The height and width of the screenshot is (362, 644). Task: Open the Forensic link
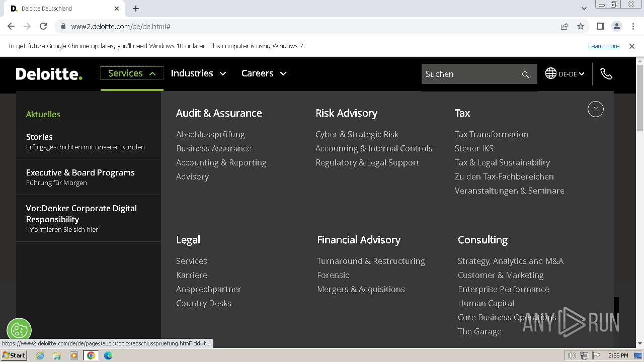[x=333, y=275]
